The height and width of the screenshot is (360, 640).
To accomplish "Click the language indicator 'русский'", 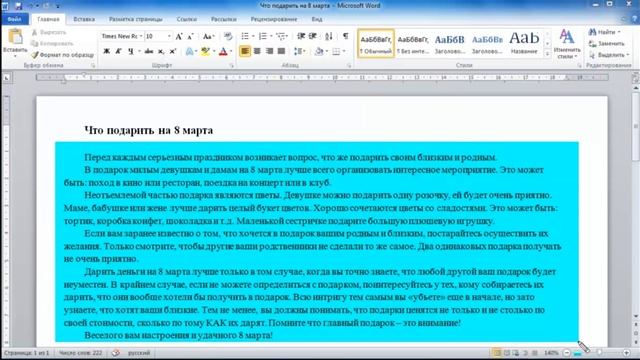I will click(x=139, y=353).
